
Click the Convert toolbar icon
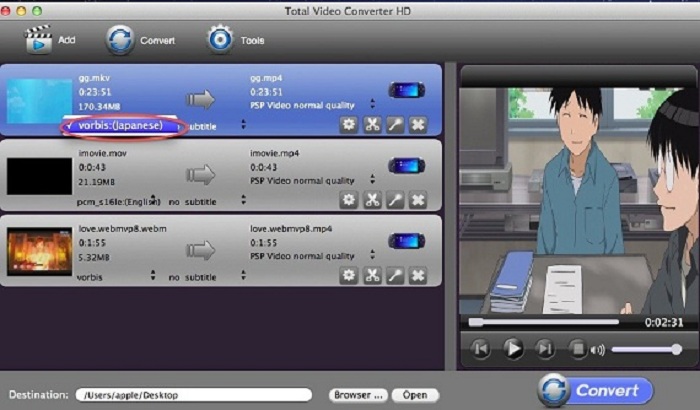tap(120, 40)
